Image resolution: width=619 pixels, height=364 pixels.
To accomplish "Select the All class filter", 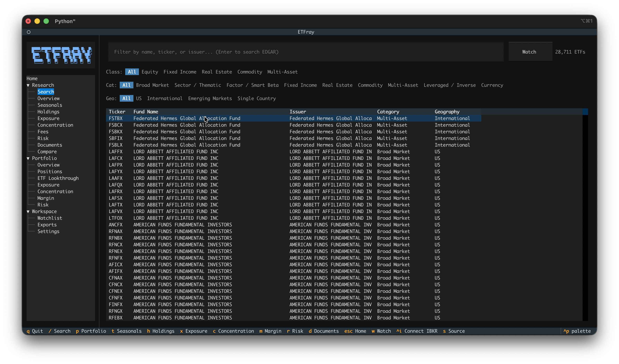I will point(132,72).
